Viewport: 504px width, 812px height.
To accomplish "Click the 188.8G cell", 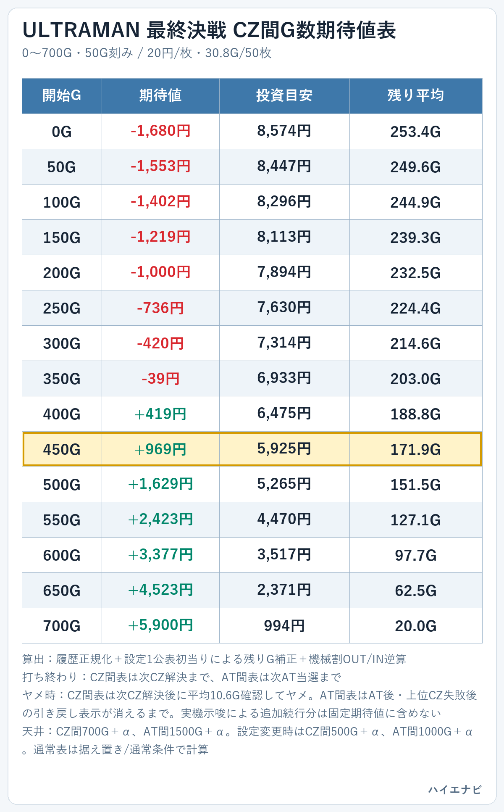I will click(416, 414).
